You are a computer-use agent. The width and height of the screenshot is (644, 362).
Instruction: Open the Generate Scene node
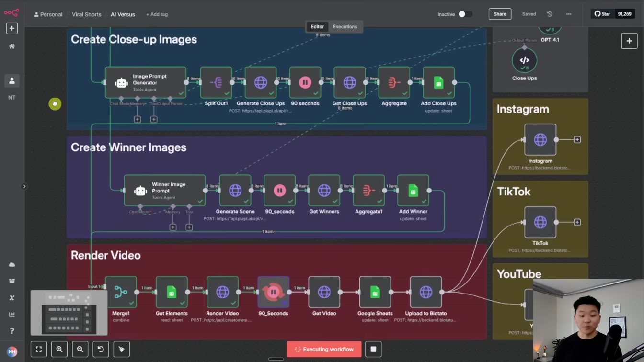[235, 191]
